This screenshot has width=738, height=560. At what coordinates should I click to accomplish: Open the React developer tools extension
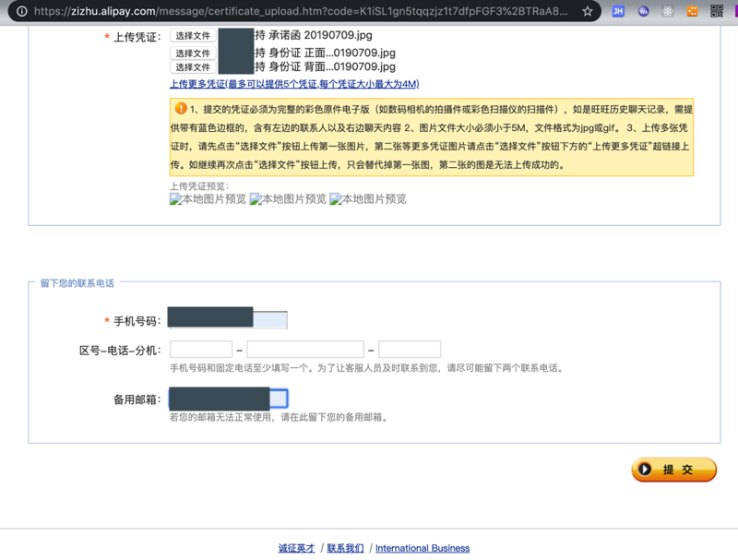click(x=668, y=12)
